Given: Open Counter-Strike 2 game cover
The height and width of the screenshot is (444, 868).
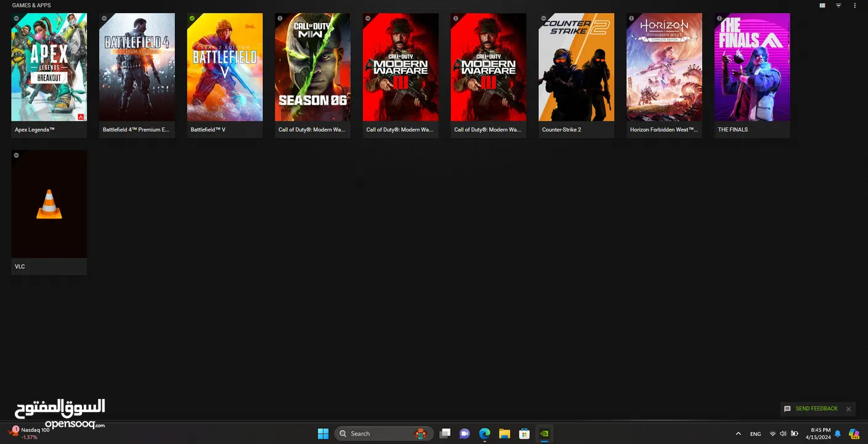Looking at the screenshot, I should (577, 67).
